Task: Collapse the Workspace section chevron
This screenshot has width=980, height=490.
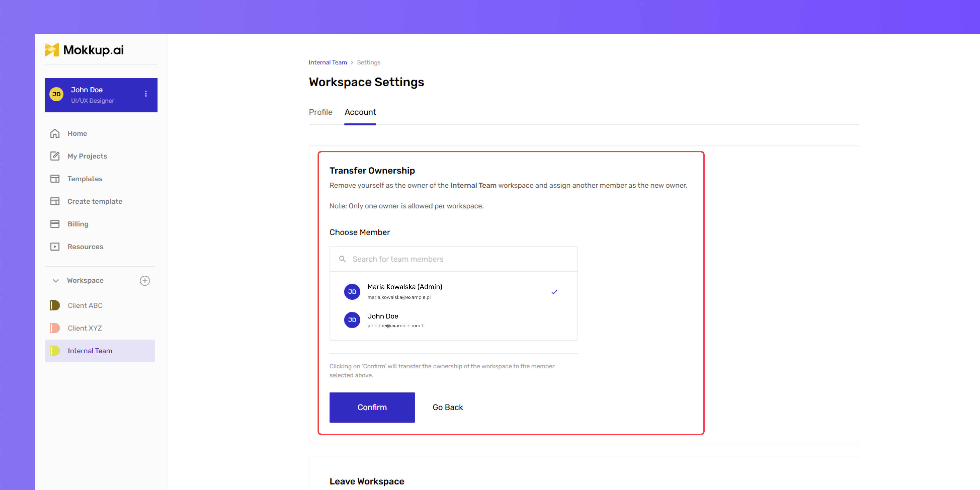Action: pyautogui.click(x=56, y=281)
